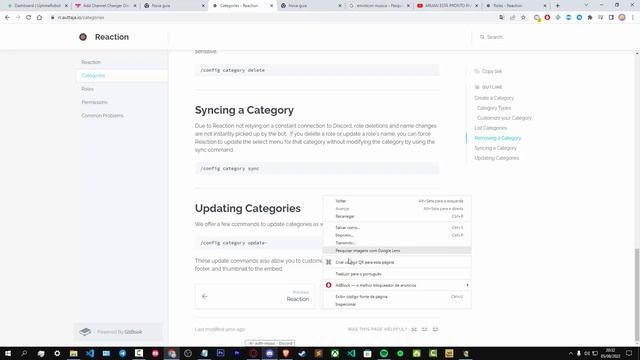Click the taskbar clock and date
This screenshot has height=360, width=640.
coord(610,353)
